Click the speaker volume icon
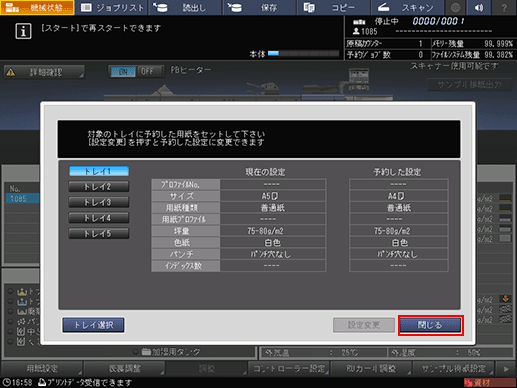Image resolution: width=517 pixels, height=388 pixels. (x=479, y=7)
